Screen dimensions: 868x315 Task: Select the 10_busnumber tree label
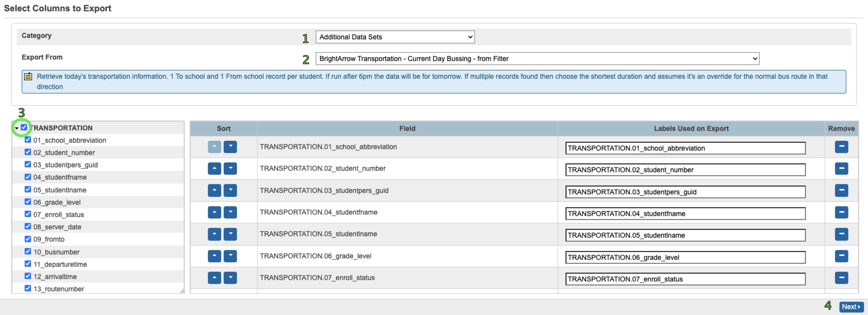[x=57, y=252]
